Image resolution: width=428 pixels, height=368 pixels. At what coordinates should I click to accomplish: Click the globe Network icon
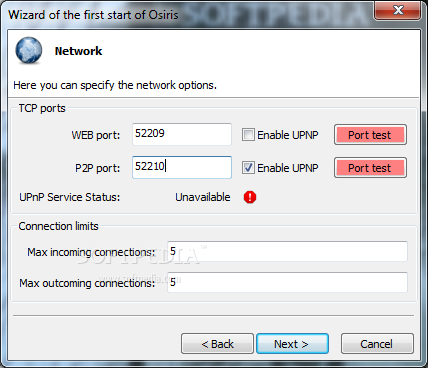(x=29, y=50)
